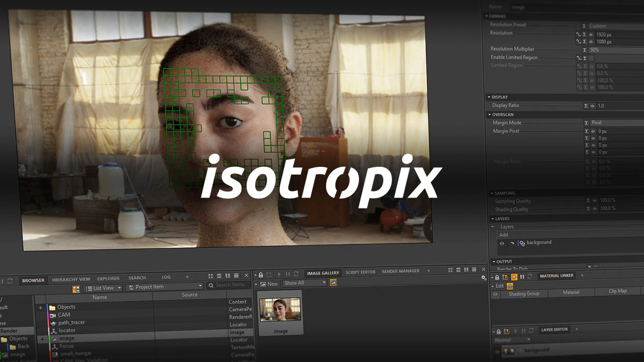Viewport: 644px width, 362px height.
Task: Click the lock icon in Layer Editor header
Action: tap(498, 331)
